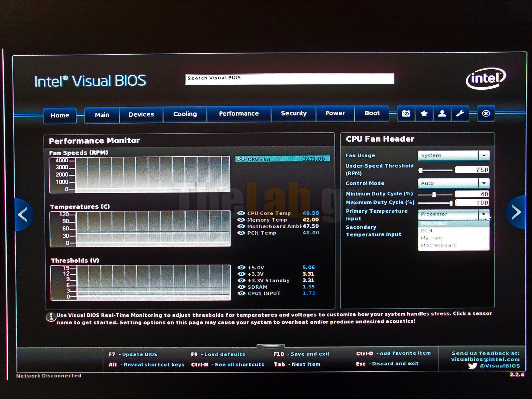This screenshot has width=532, height=399.
Task: Open the user profile icon
Action: pyautogui.click(x=442, y=114)
